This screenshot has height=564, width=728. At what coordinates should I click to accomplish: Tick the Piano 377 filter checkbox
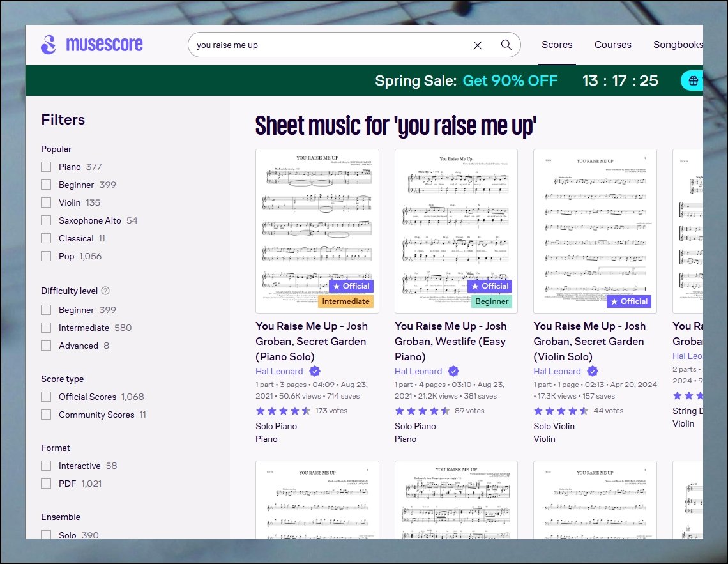pyautogui.click(x=46, y=167)
